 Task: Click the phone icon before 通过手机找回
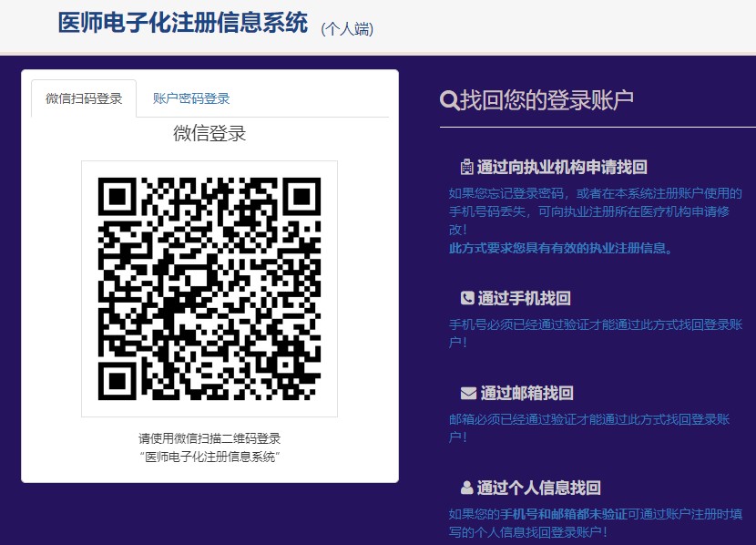[x=467, y=298]
